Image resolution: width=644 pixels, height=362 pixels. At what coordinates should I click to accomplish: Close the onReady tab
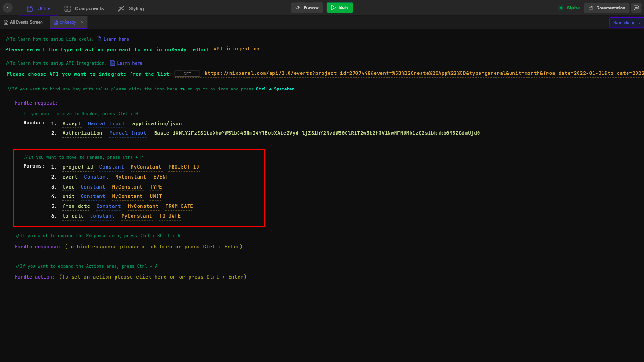pyautogui.click(x=82, y=22)
